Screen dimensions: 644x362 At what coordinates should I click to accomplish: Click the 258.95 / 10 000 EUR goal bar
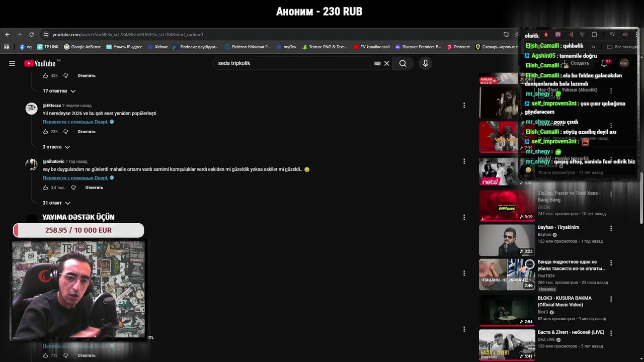[78, 230]
